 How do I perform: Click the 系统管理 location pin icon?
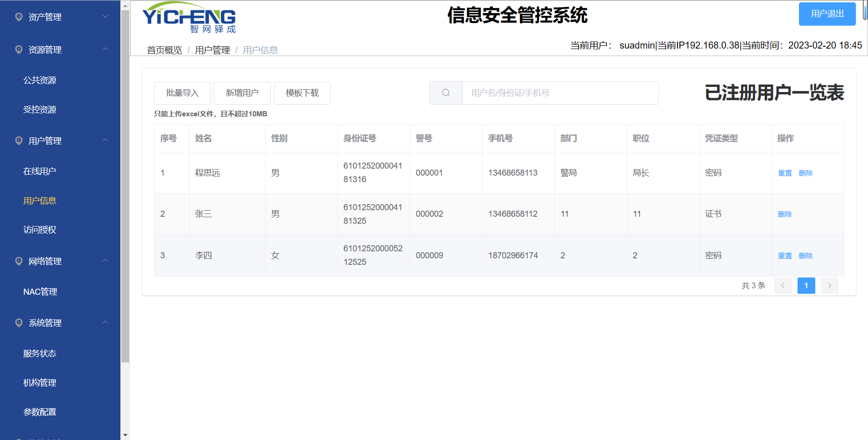point(19,323)
